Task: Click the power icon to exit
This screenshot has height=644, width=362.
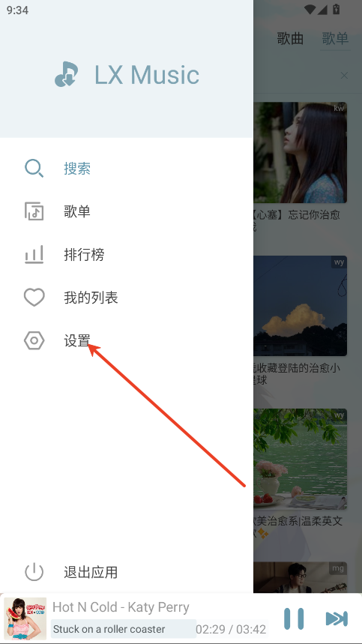Action: pyautogui.click(x=34, y=572)
